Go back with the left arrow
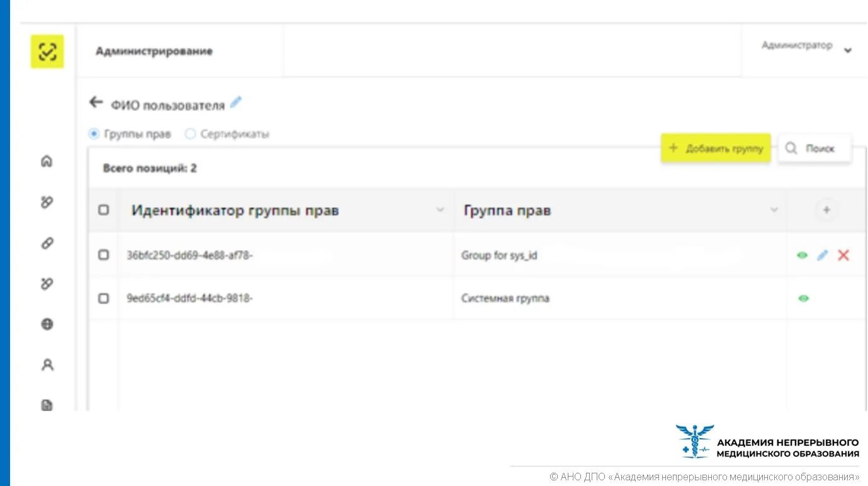 pyautogui.click(x=96, y=102)
